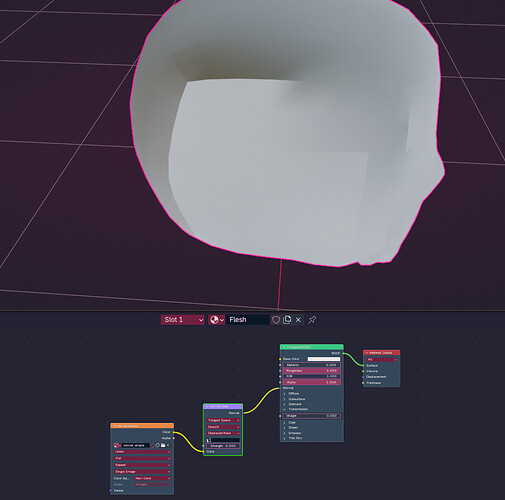
Task: Open image file folder icon in Image Texture node
Action: pyautogui.click(x=163, y=445)
